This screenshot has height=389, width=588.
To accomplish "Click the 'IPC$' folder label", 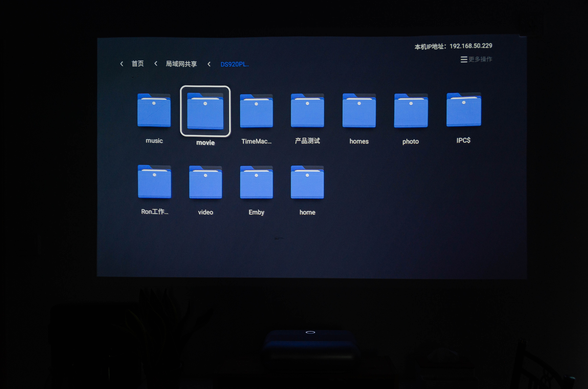I will [463, 140].
